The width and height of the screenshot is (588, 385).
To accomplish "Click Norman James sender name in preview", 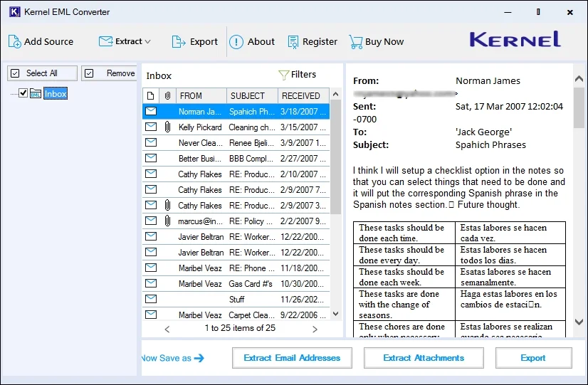I will click(488, 80).
